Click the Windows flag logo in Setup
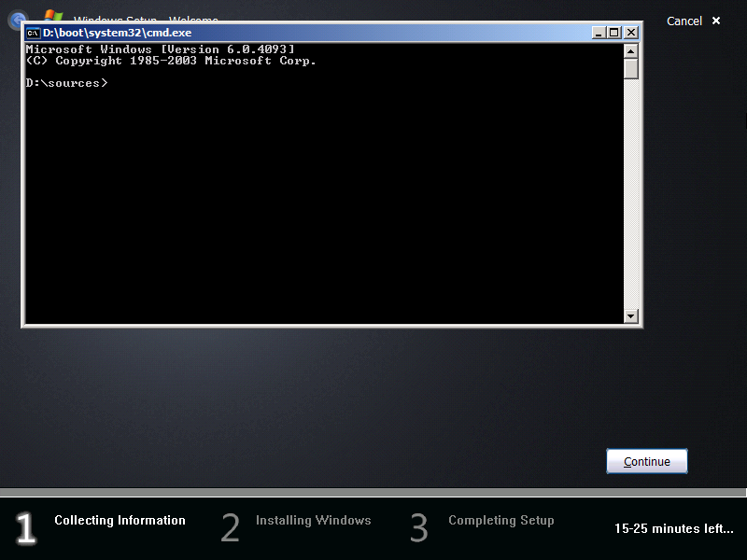This screenshot has width=747, height=560. coord(53,16)
